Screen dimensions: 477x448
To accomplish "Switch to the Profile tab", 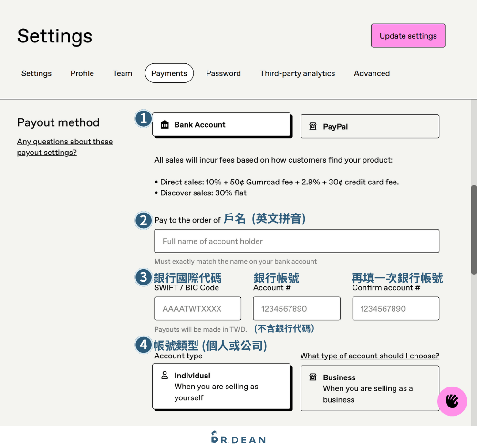I will 82,73.
